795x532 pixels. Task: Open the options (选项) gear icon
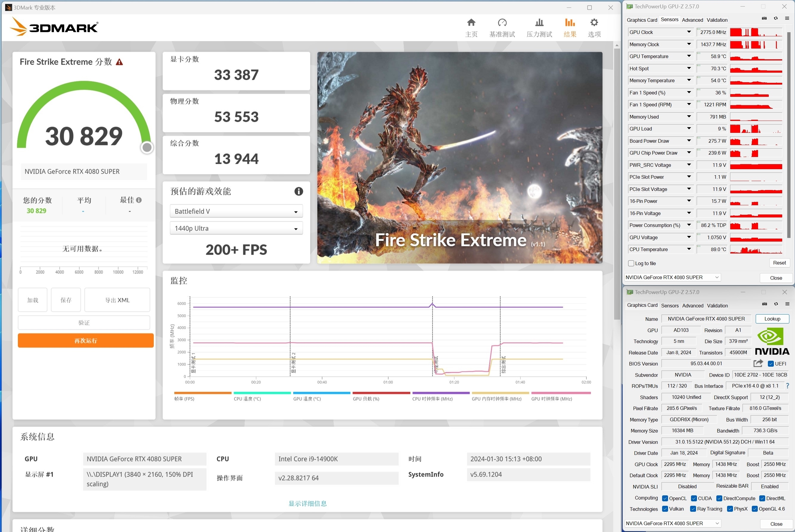(x=594, y=23)
